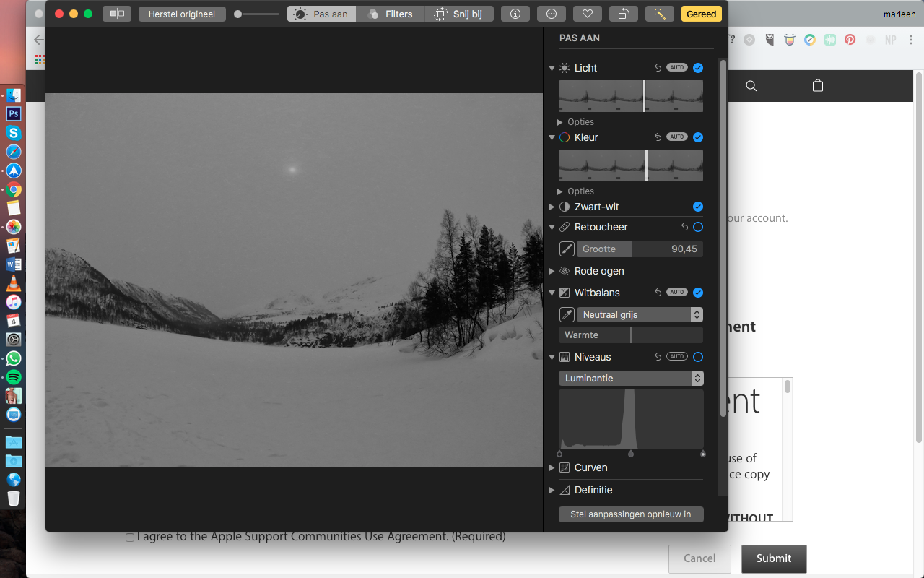Click the zoom slider in the toolbar
The image size is (924, 578).
tap(256, 14)
